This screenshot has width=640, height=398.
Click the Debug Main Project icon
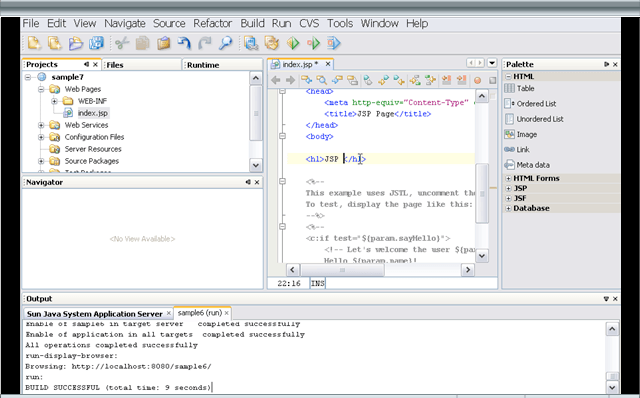click(313, 43)
